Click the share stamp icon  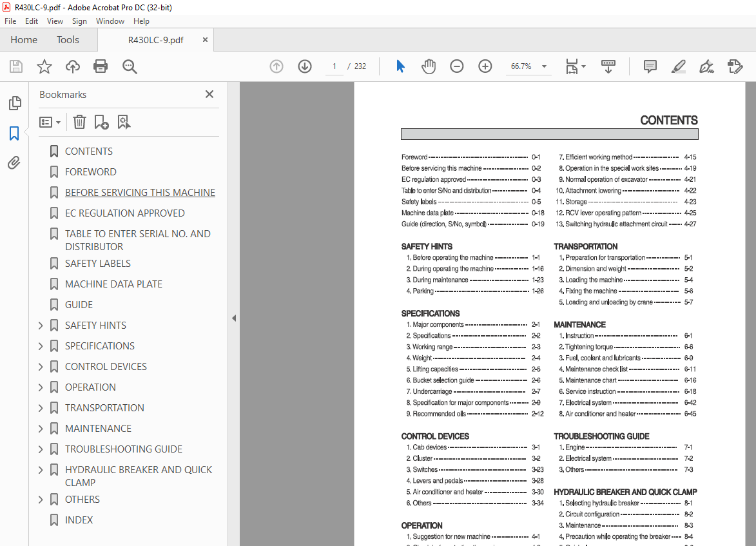point(735,66)
